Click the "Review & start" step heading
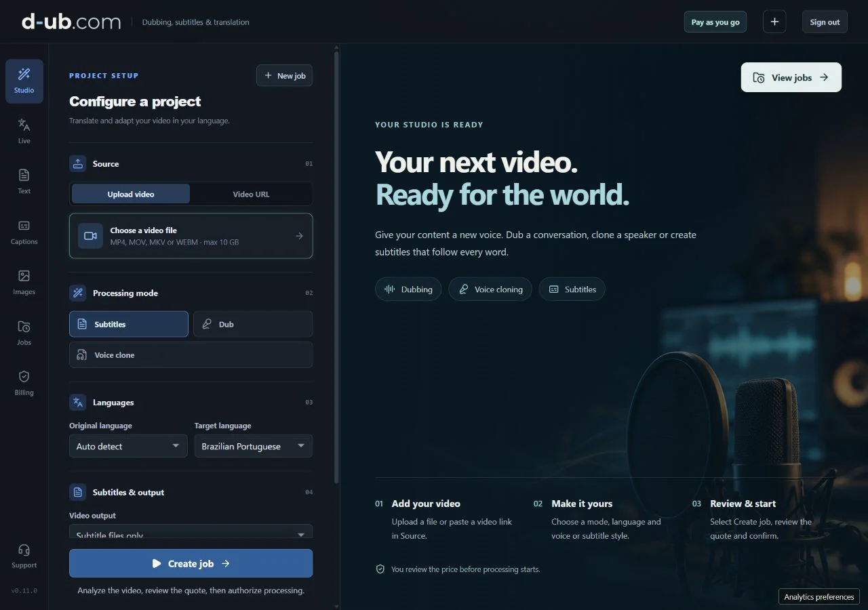This screenshot has height=610, width=868. click(743, 504)
